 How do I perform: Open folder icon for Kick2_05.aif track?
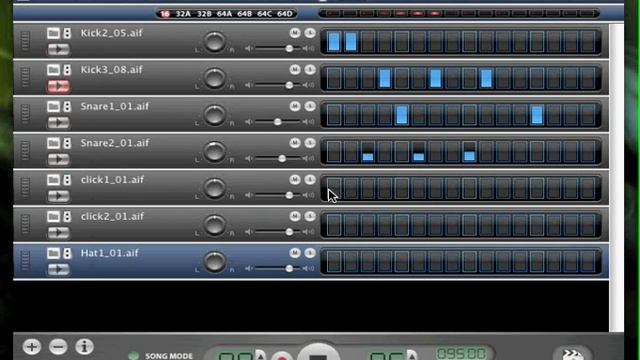click(53, 33)
